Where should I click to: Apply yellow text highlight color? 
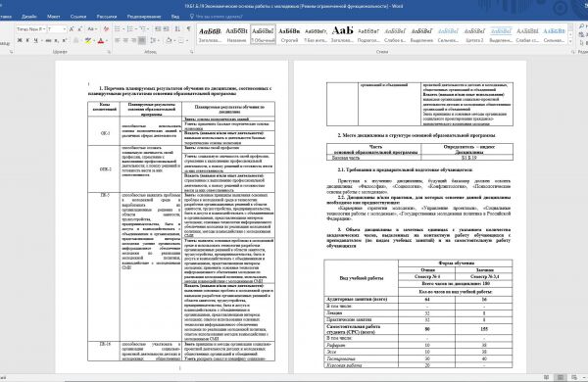88,40
